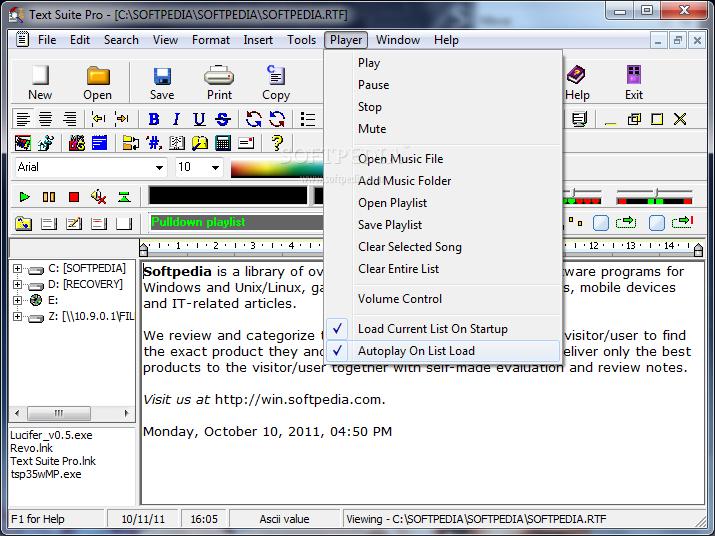Tick the checkbox before the loop-with-red-mark icon
The height and width of the screenshot is (536, 715).
click(x=657, y=223)
